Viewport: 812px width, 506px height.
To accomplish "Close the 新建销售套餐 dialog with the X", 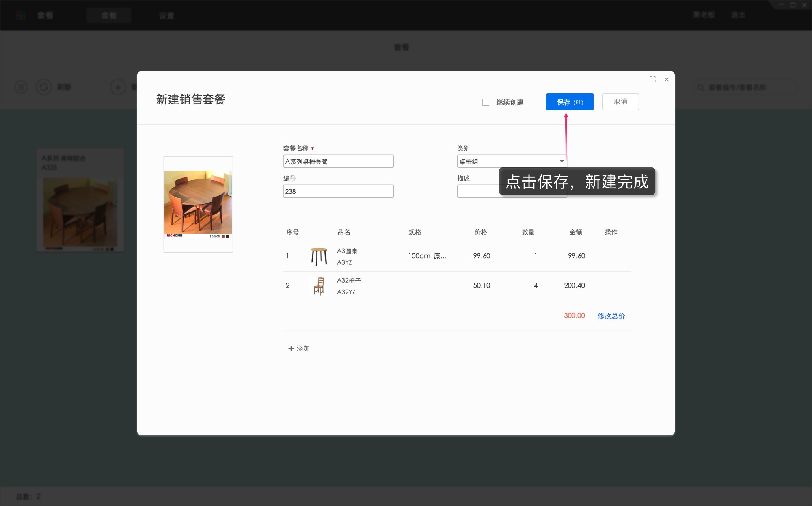I will 666,79.
